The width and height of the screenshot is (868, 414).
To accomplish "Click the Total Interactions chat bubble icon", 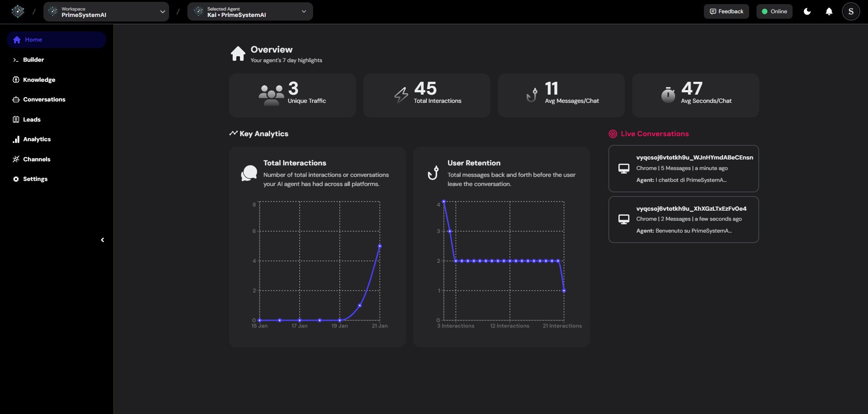I will pos(249,173).
